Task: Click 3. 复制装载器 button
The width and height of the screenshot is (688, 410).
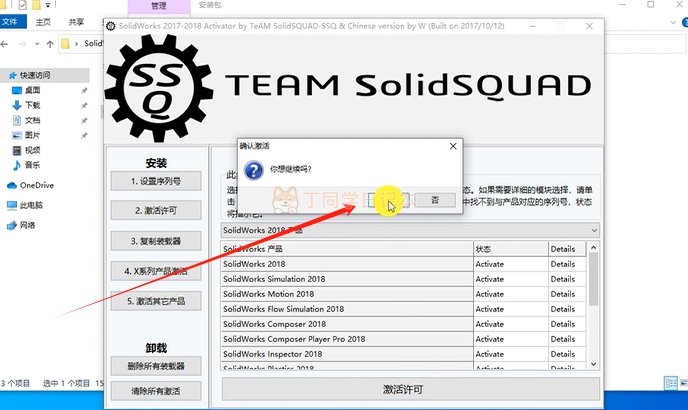Action: click(156, 241)
